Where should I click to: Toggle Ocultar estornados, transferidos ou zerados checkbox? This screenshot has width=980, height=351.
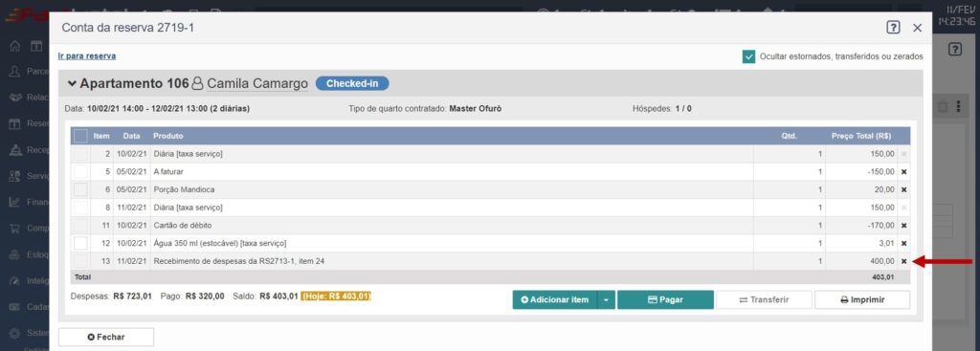(x=748, y=56)
